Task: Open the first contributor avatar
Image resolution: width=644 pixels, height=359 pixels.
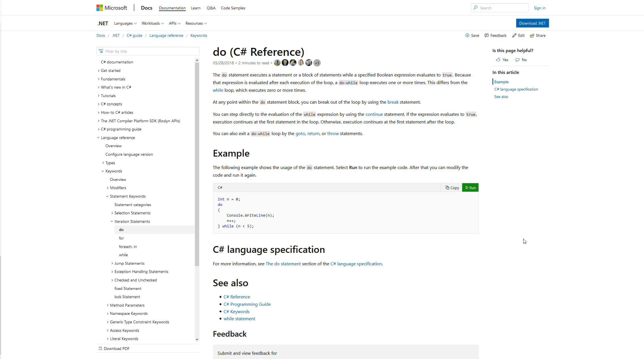Action: tap(277, 63)
